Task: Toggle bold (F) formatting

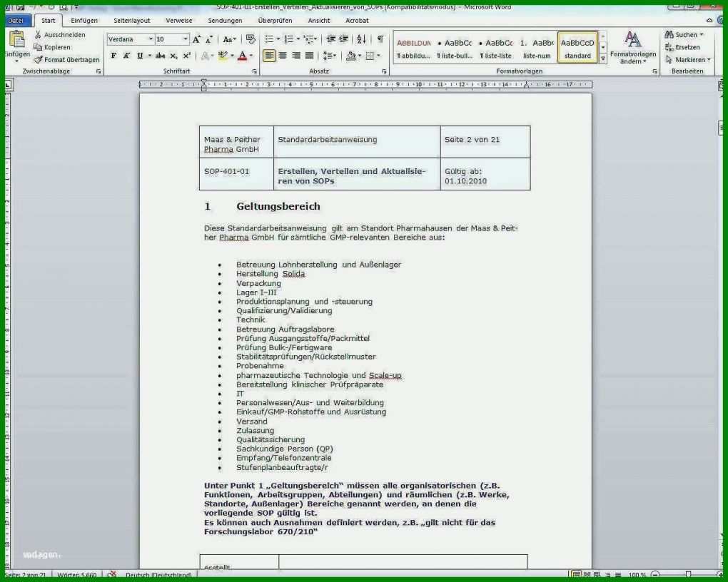Action: click(x=113, y=56)
